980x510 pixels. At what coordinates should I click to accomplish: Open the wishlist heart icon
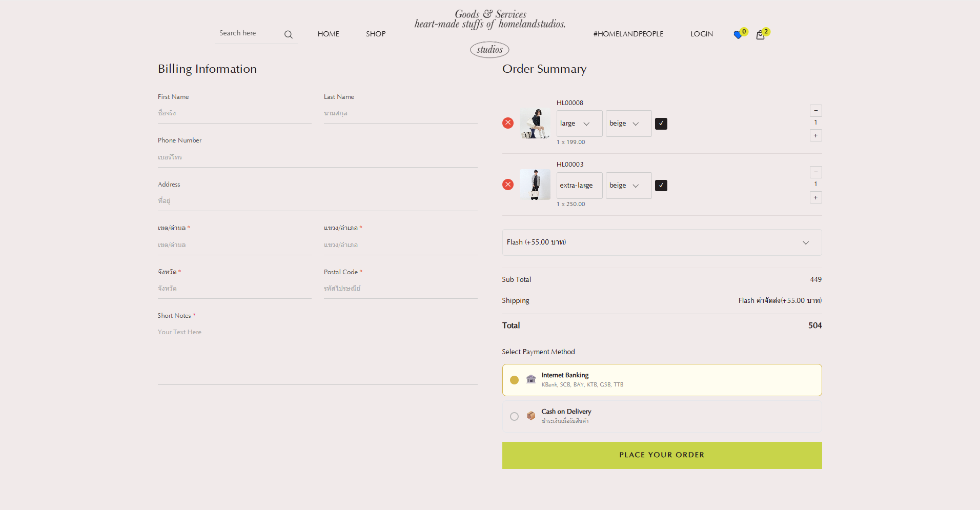pos(738,35)
